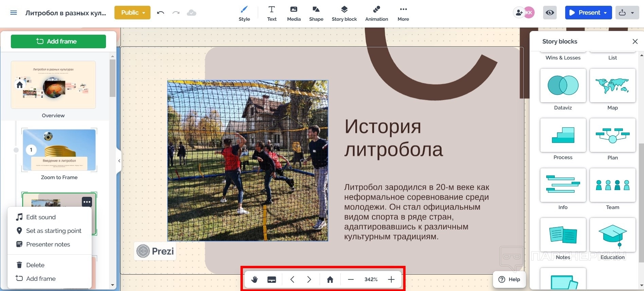This screenshot has height=291, width=644.
Task: Zoom out with minus button
Action: tap(351, 279)
